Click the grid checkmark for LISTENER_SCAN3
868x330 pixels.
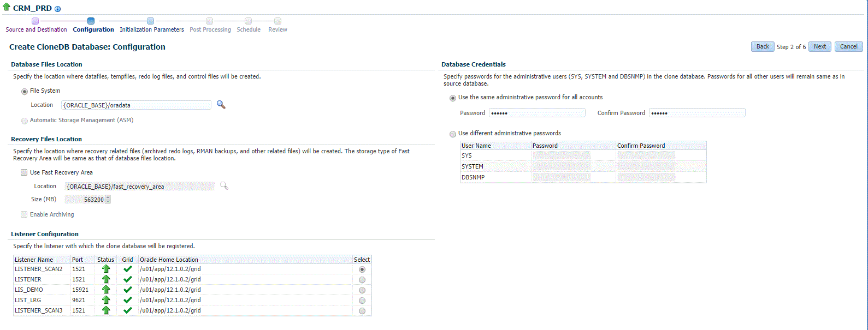(x=128, y=310)
